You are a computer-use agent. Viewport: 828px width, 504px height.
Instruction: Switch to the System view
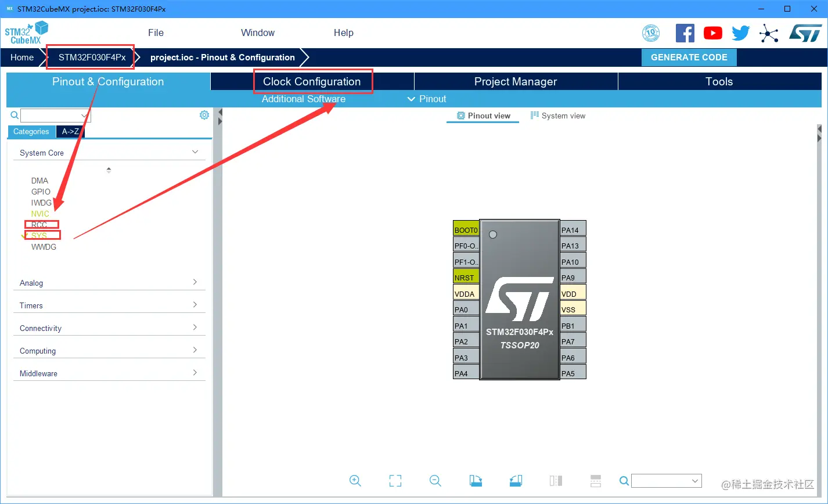coord(557,116)
